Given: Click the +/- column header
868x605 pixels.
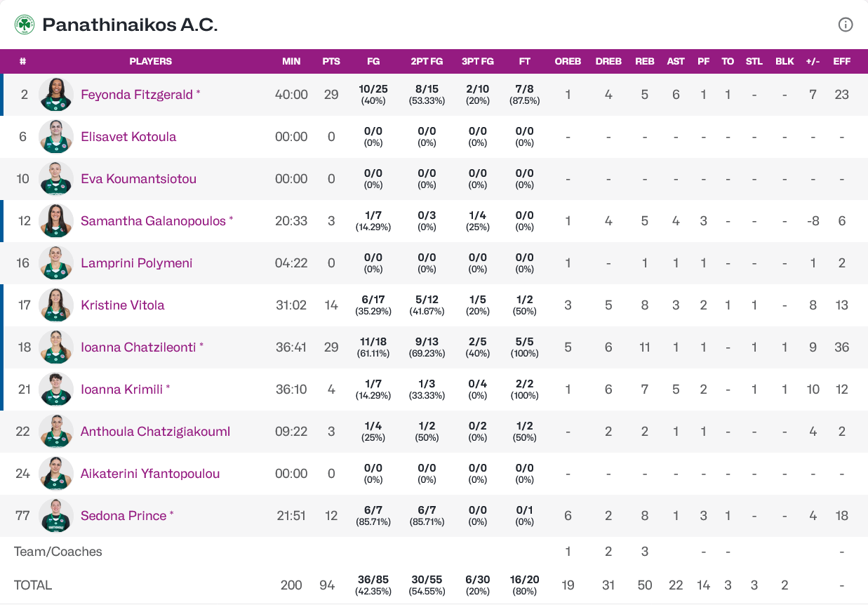Looking at the screenshot, I should [813, 61].
